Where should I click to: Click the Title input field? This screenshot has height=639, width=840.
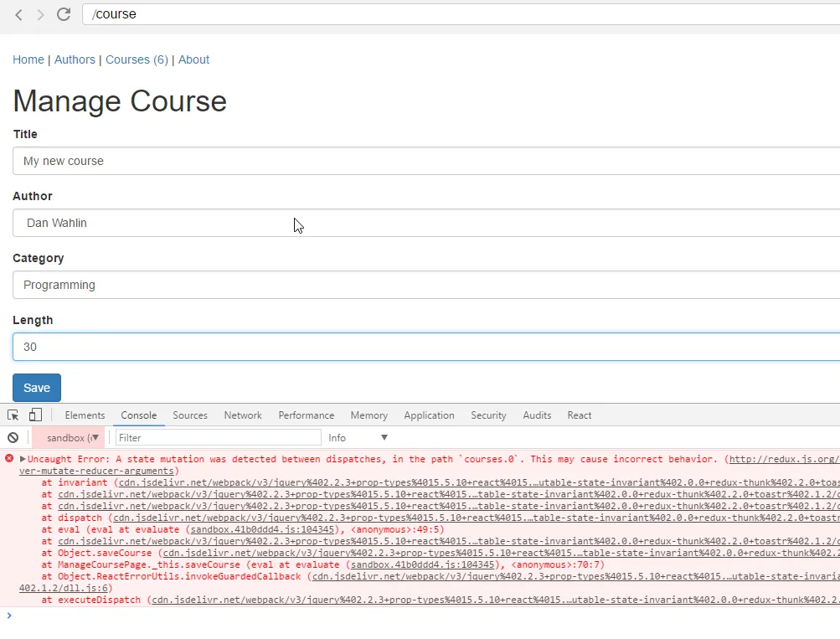click(x=426, y=161)
